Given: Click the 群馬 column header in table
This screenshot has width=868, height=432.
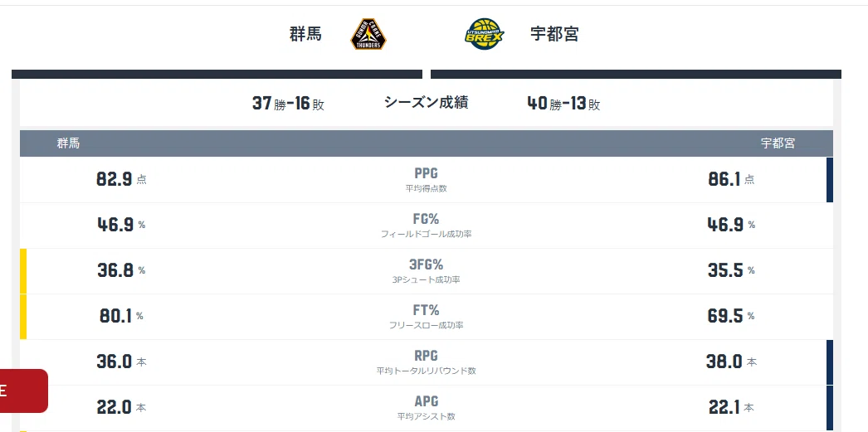Looking at the screenshot, I should click(x=68, y=143).
